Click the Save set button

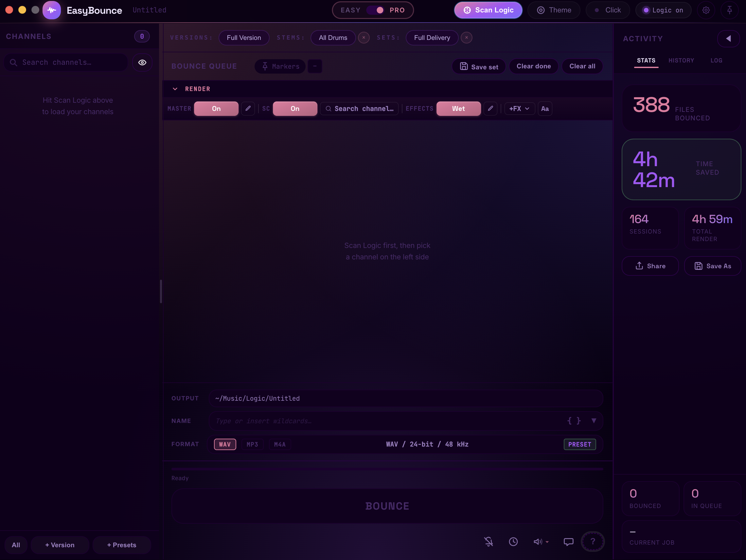point(479,66)
